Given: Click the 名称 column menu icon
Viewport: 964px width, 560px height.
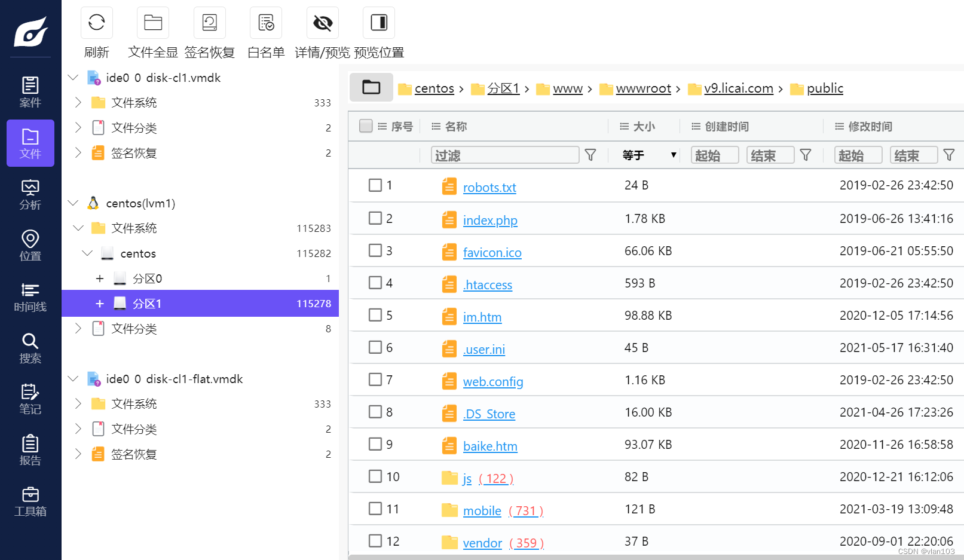Looking at the screenshot, I should click(436, 126).
